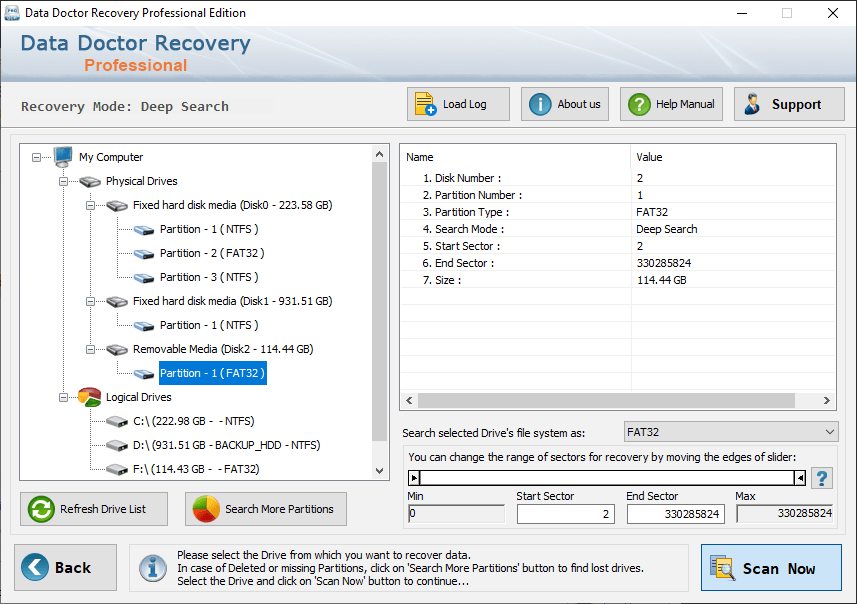Collapse the Removable Media Disk2 node
The image size is (857, 604).
point(90,349)
